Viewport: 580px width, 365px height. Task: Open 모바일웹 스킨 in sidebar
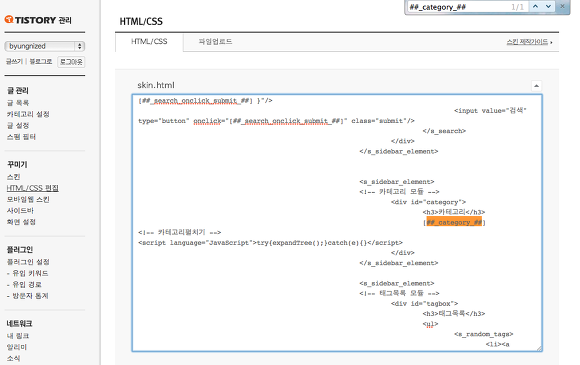point(28,200)
